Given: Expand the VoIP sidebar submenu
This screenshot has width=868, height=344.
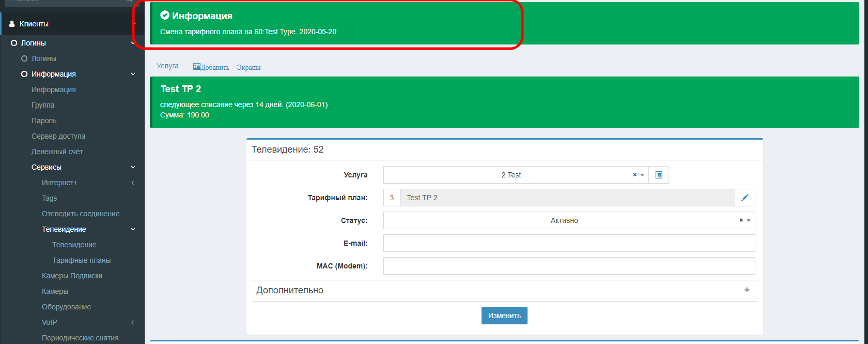Looking at the screenshot, I should (133, 322).
